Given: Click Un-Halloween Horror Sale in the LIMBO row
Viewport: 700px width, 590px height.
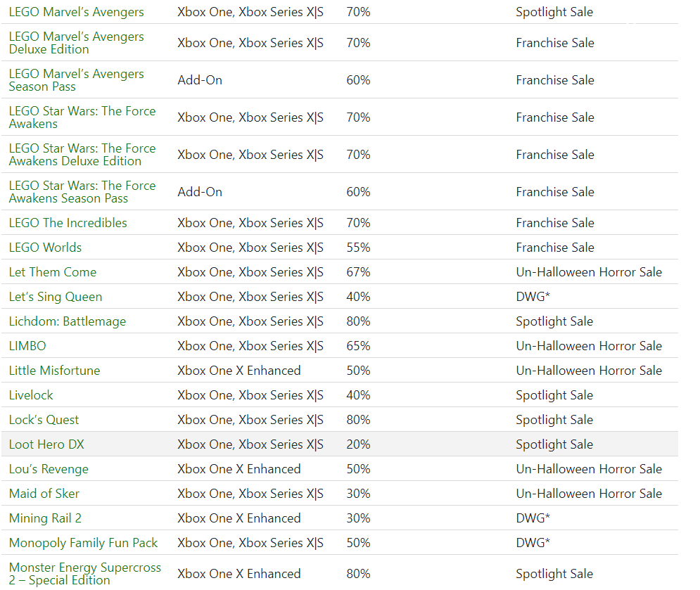Looking at the screenshot, I should [589, 346].
